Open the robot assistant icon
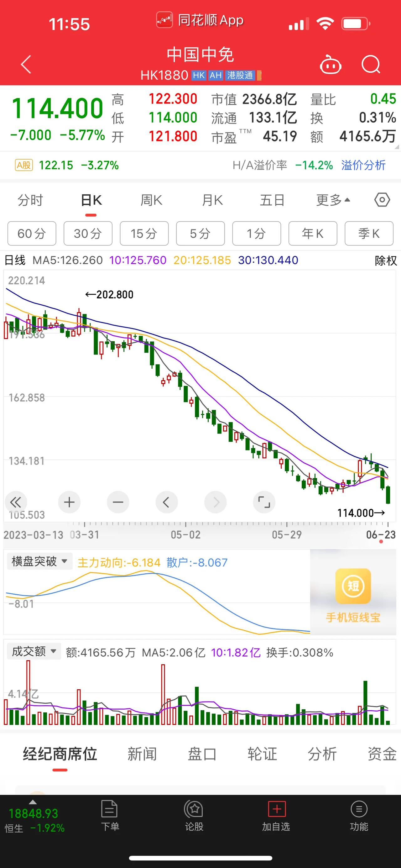Image resolution: width=401 pixels, height=868 pixels. click(330, 64)
